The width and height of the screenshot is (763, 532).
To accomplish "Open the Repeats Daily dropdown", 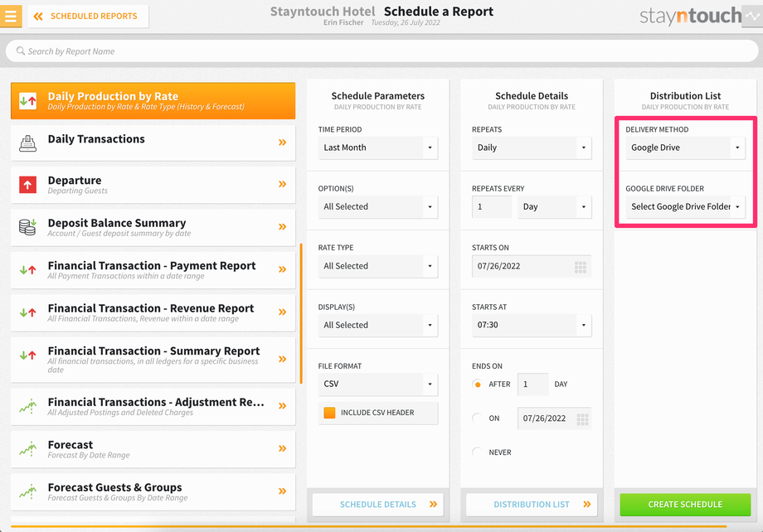I will point(532,148).
